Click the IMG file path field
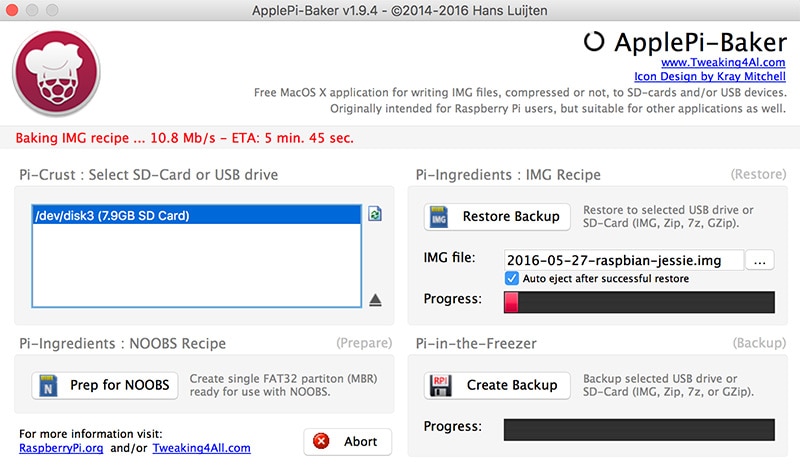Screen dimensions: 800x471 [624, 260]
